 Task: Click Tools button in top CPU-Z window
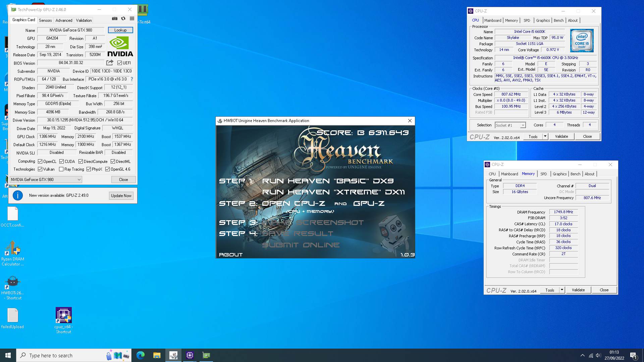[533, 136]
